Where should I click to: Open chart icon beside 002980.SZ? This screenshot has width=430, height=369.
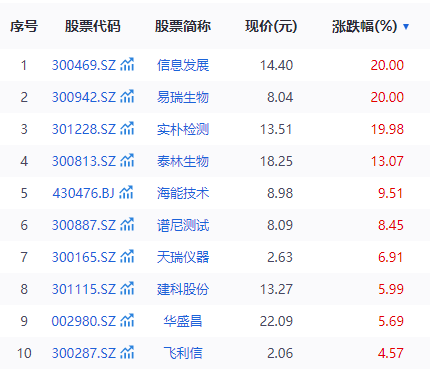127,321
